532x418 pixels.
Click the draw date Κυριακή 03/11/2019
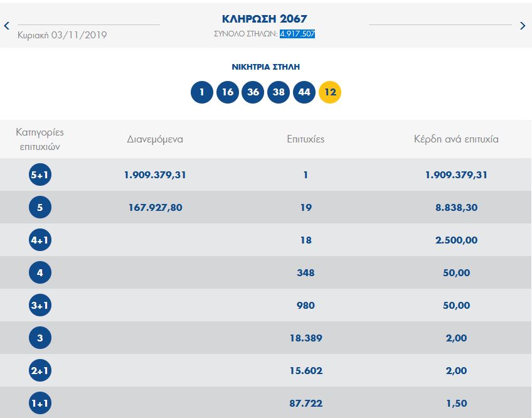(x=62, y=35)
